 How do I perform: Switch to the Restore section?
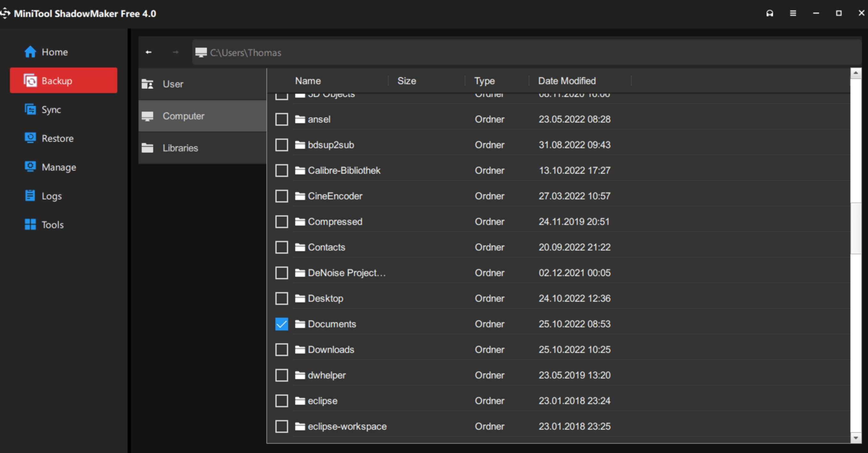(x=64, y=138)
